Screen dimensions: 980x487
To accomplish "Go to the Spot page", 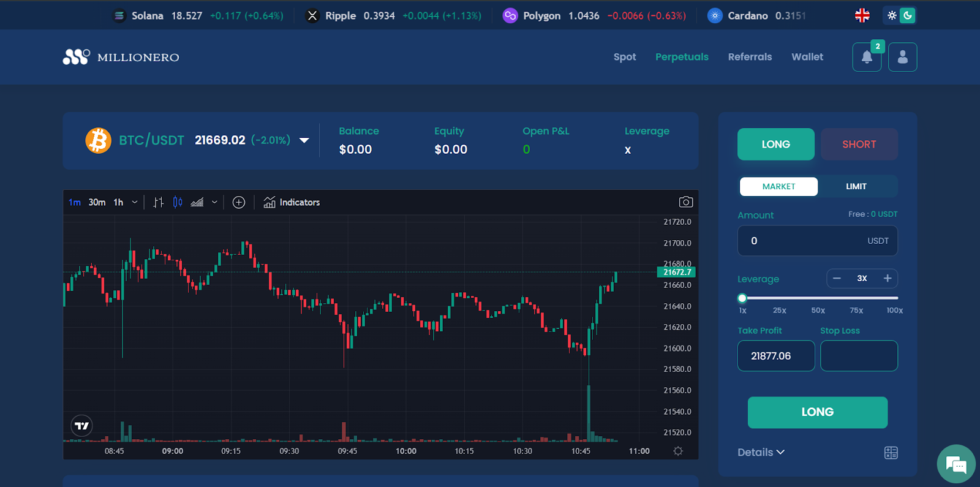I will click(625, 57).
